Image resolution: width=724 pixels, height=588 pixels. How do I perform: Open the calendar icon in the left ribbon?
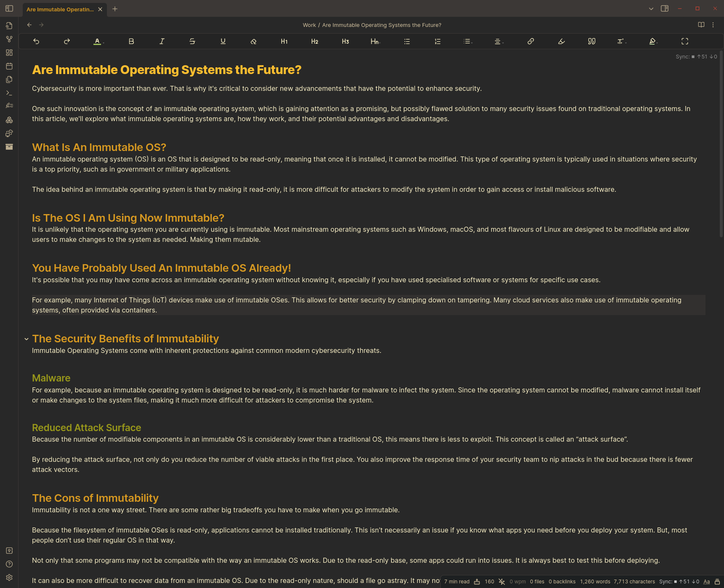9,66
